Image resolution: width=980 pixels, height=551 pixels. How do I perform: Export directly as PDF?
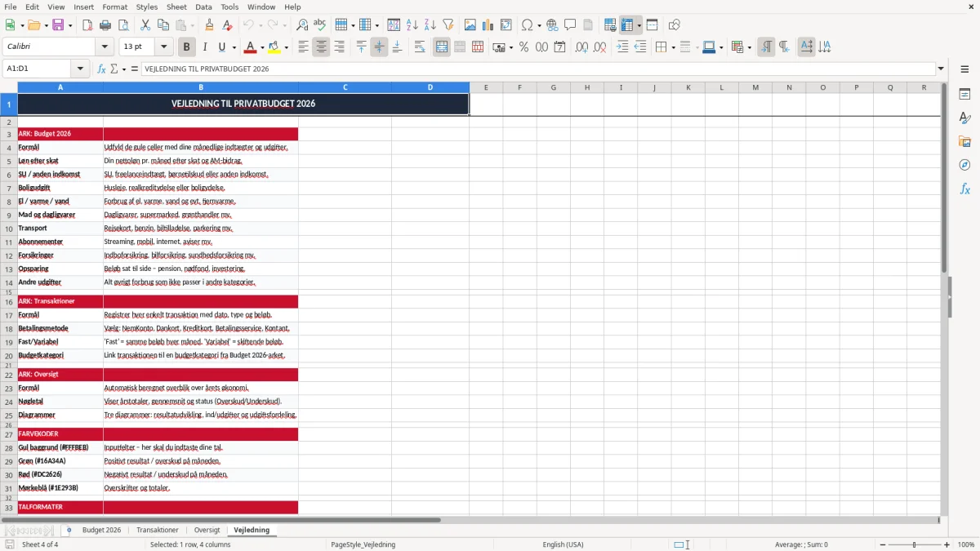[x=87, y=25]
